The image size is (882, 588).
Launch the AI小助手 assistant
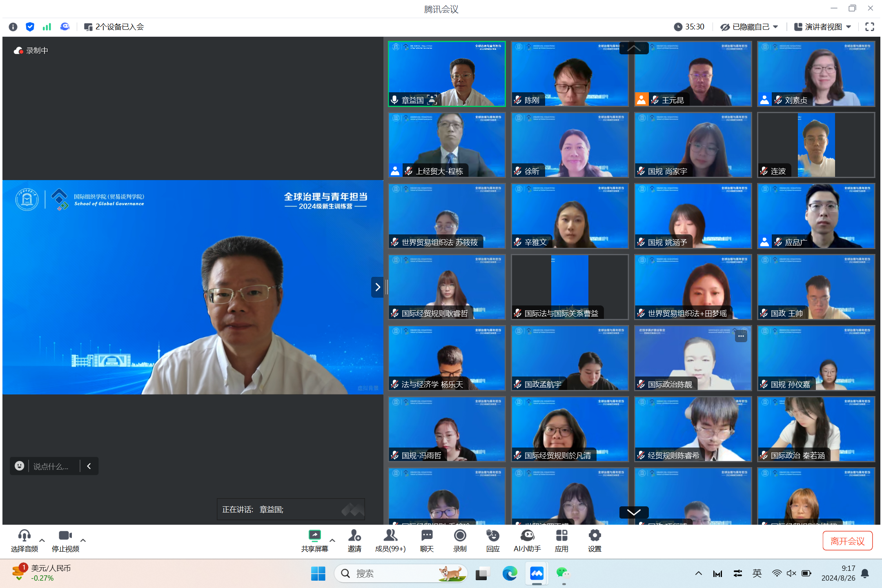click(527, 536)
